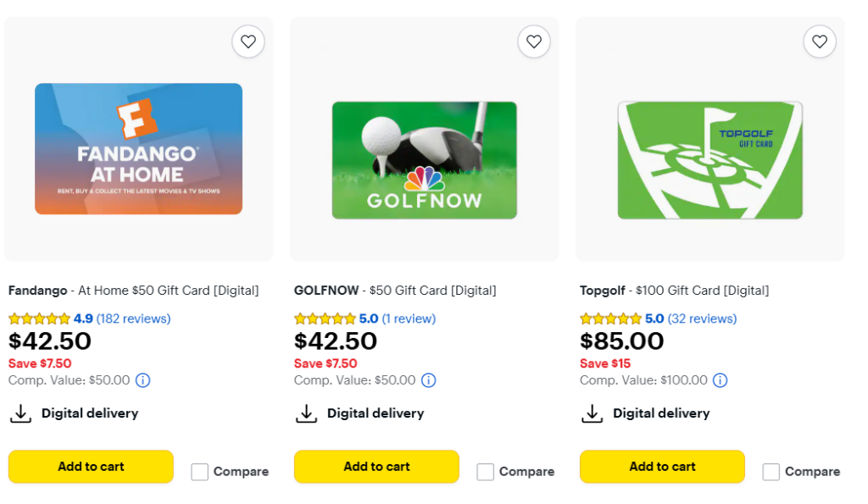This screenshot has width=868, height=504.
Task: Check Compare box for Fandango card
Action: coord(199,472)
